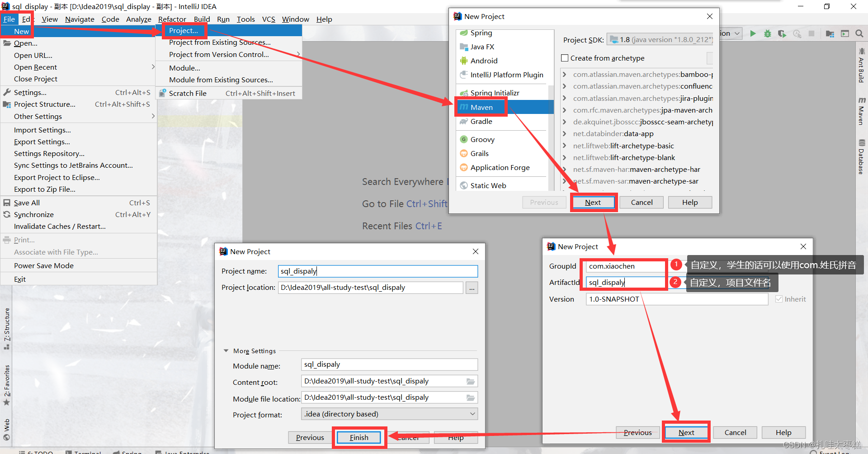This screenshot has height=454, width=868.
Task: Click the run window icon beside the magnifier
Action: click(844, 33)
